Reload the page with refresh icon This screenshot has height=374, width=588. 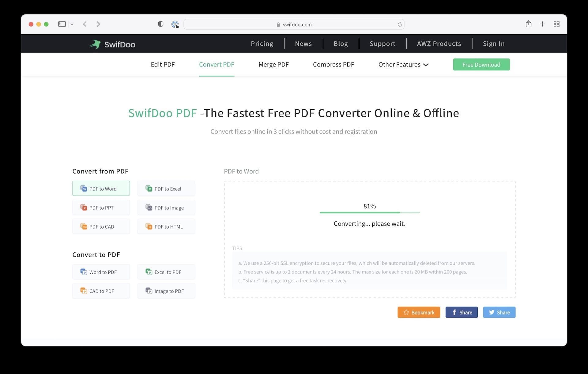point(399,24)
